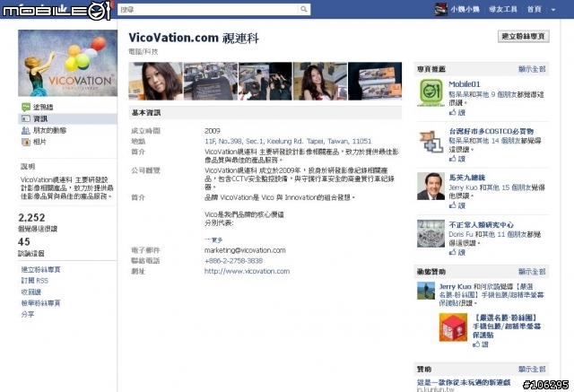Image resolution: width=574 pixels, height=392 pixels.
Task: Open fourth photo strip thumbnail of model
Action: coord(320,82)
